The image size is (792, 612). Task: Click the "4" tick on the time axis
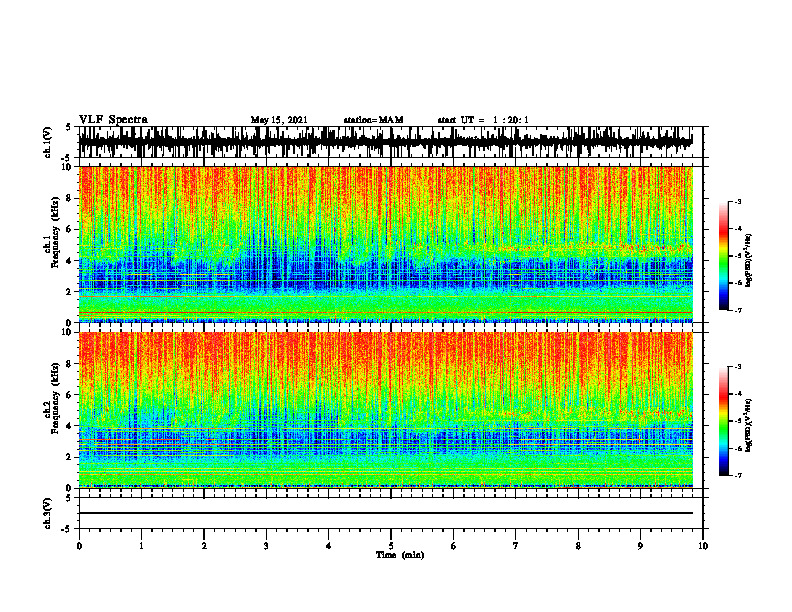tap(329, 546)
